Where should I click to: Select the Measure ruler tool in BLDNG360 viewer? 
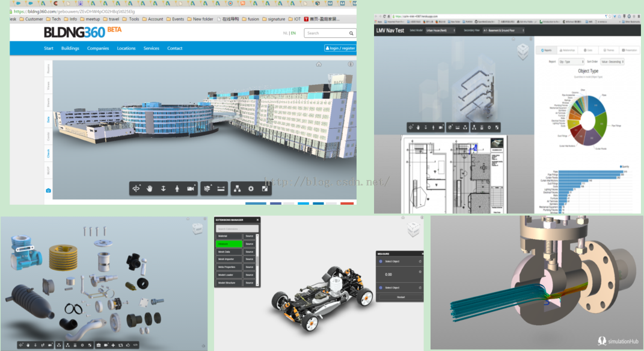221,188
